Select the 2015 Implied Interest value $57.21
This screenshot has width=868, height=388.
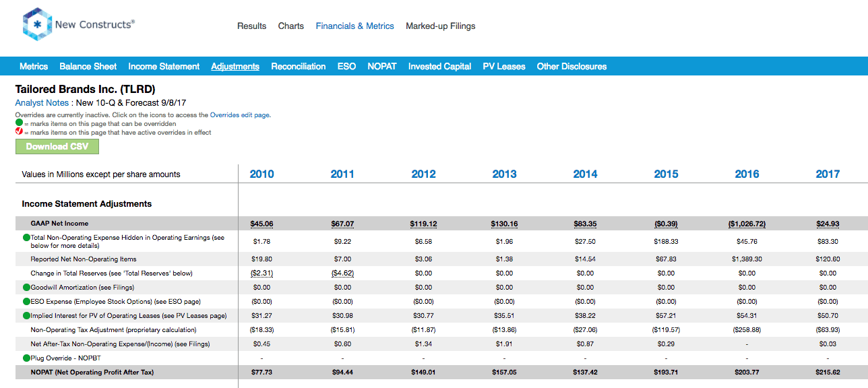pyautogui.click(x=666, y=316)
